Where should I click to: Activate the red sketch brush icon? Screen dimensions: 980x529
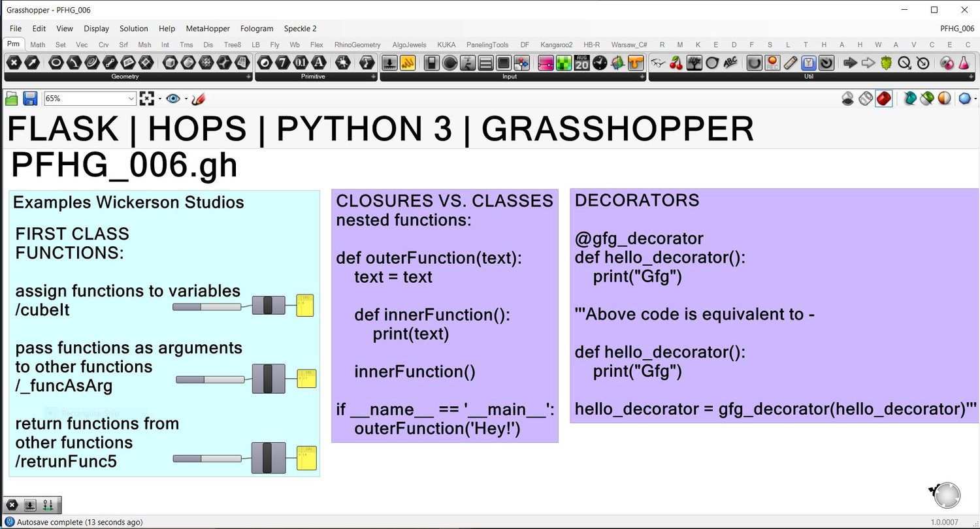199,99
